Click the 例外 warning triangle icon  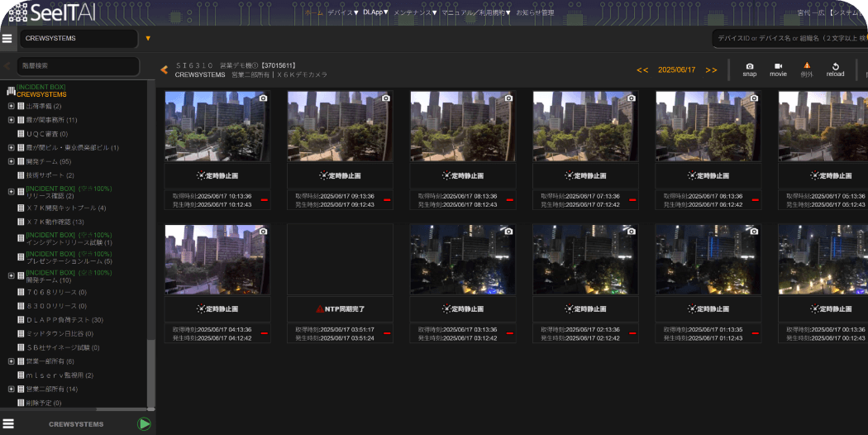(807, 66)
